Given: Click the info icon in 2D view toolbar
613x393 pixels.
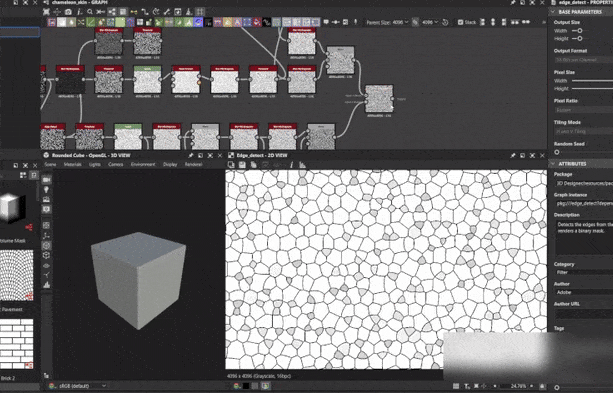Looking at the screenshot, I should [x=291, y=165].
